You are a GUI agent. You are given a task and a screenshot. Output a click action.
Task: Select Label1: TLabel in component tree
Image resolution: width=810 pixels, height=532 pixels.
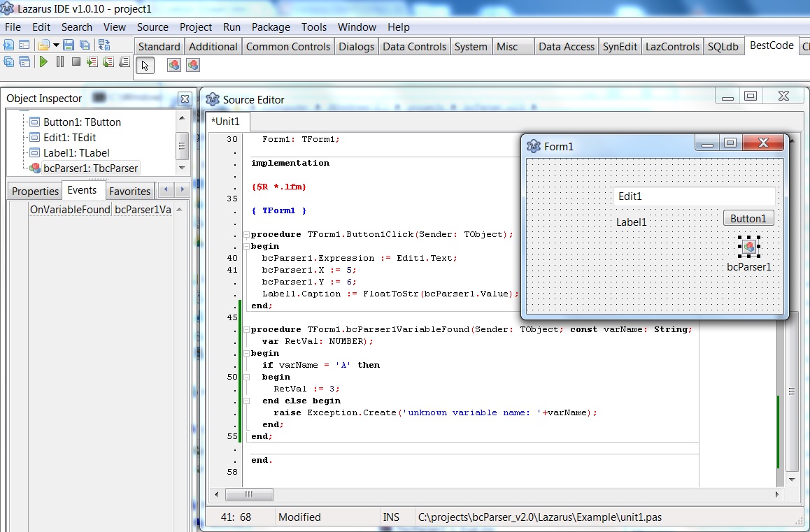pos(76,152)
